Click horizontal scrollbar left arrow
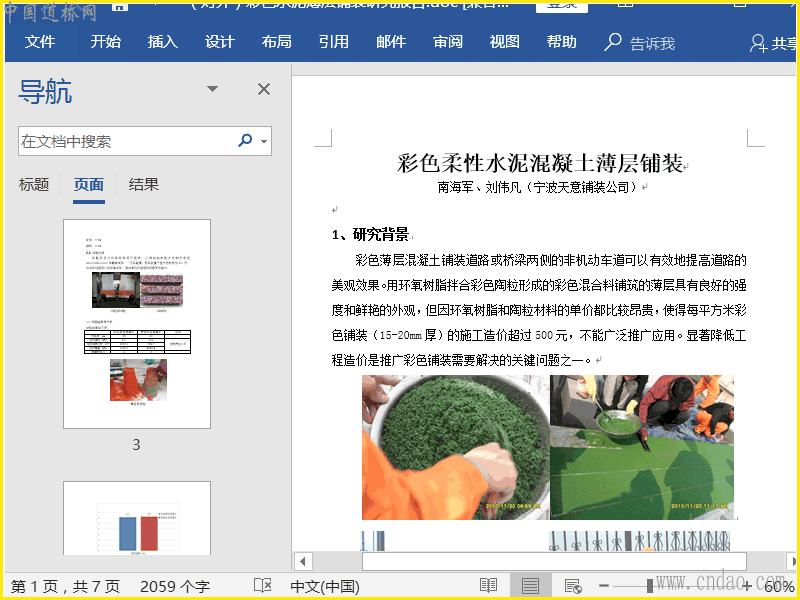The height and width of the screenshot is (600, 800). point(303,562)
